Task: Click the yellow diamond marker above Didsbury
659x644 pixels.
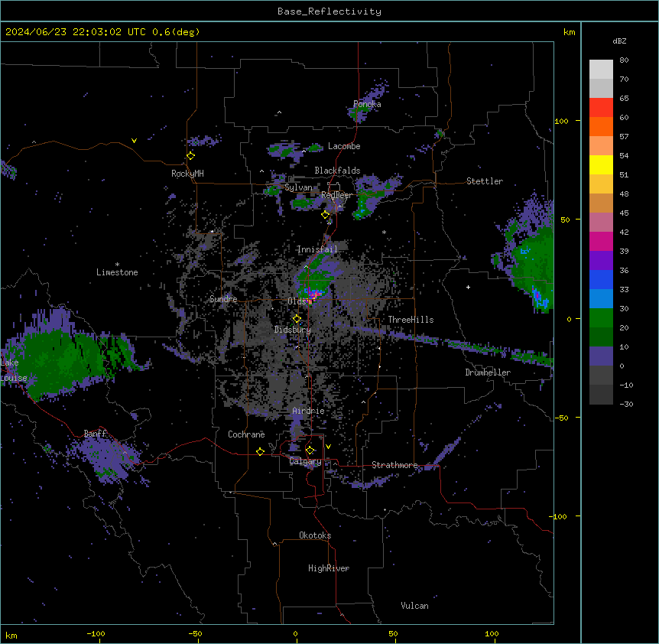Action: click(297, 319)
